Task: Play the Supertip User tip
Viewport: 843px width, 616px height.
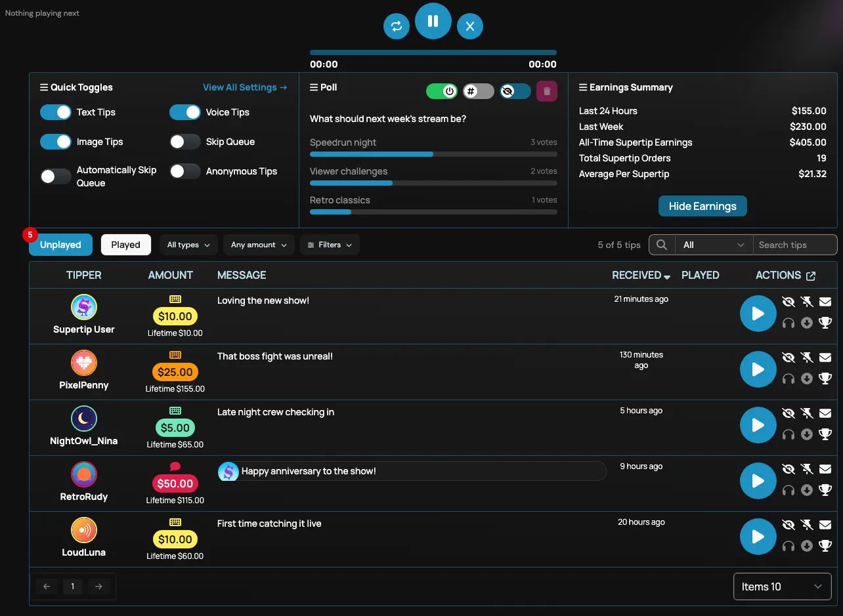Action: 758,314
